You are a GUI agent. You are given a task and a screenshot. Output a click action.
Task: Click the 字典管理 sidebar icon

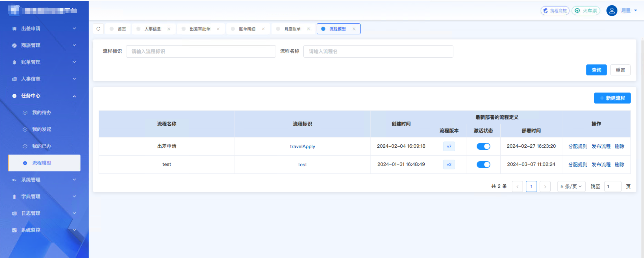tap(15, 197)
